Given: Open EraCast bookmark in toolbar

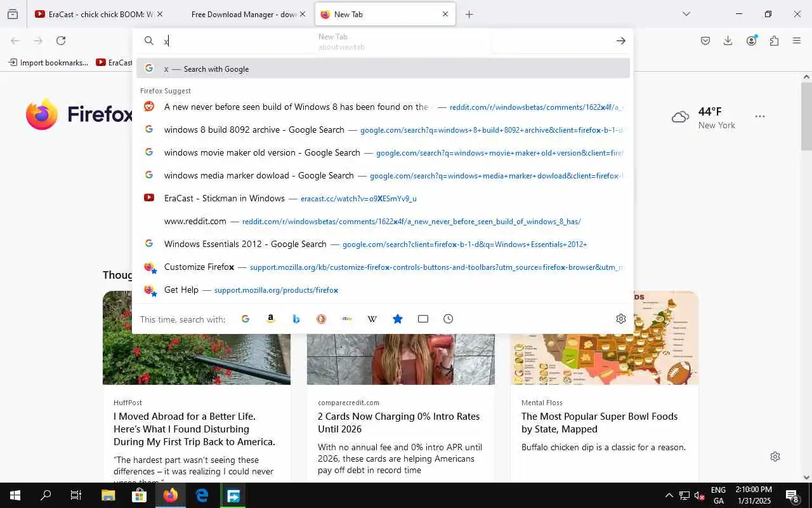Looking at the screenshot, I should point(114,62).
